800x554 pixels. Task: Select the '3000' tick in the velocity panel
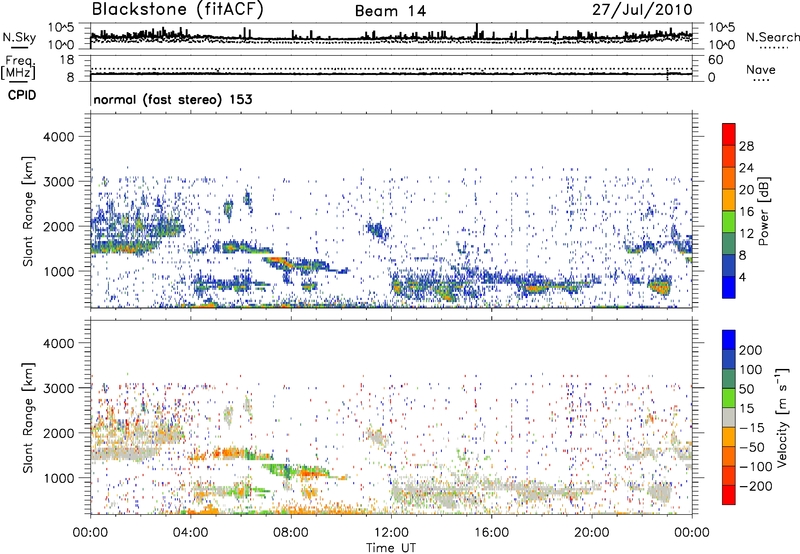click(x=58, y=388)
